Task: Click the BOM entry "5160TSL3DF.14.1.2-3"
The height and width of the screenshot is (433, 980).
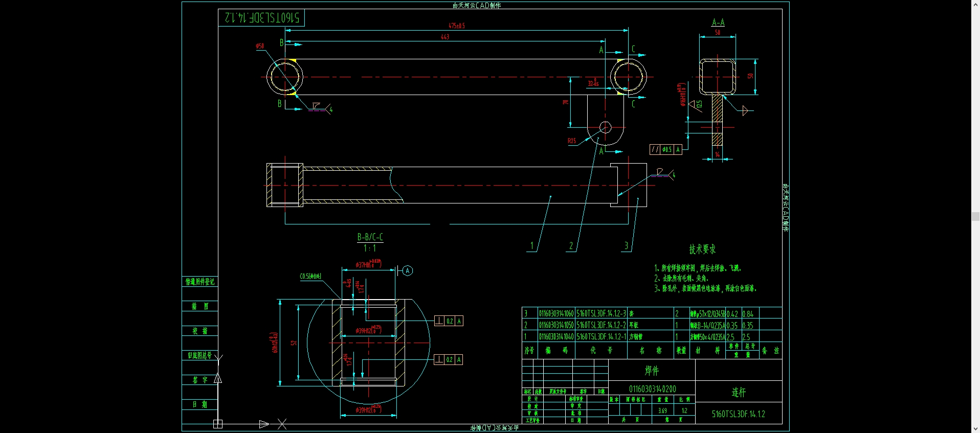Action: point(602,313)
